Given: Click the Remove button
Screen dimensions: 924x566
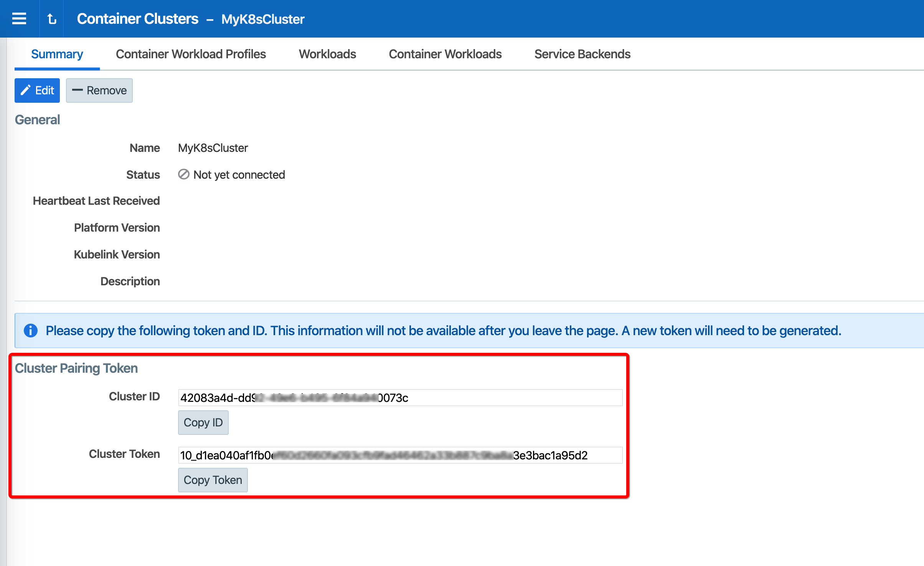Looking at the screenshot, I should [x=99, y=90].
